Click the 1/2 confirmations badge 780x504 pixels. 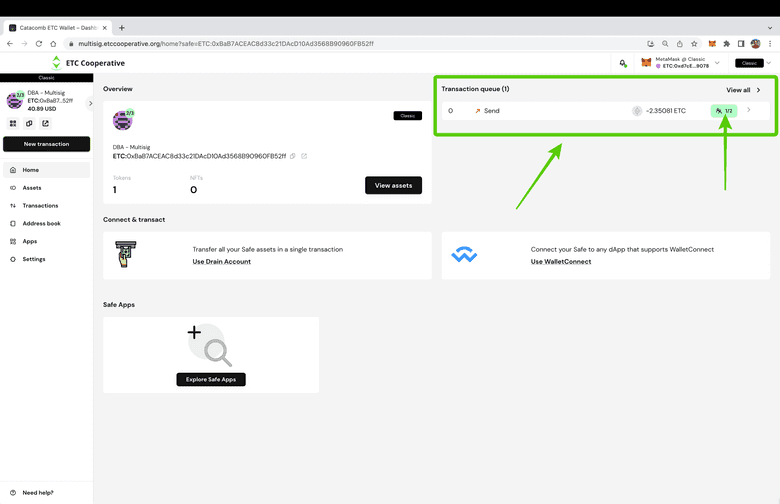[724, 111]
